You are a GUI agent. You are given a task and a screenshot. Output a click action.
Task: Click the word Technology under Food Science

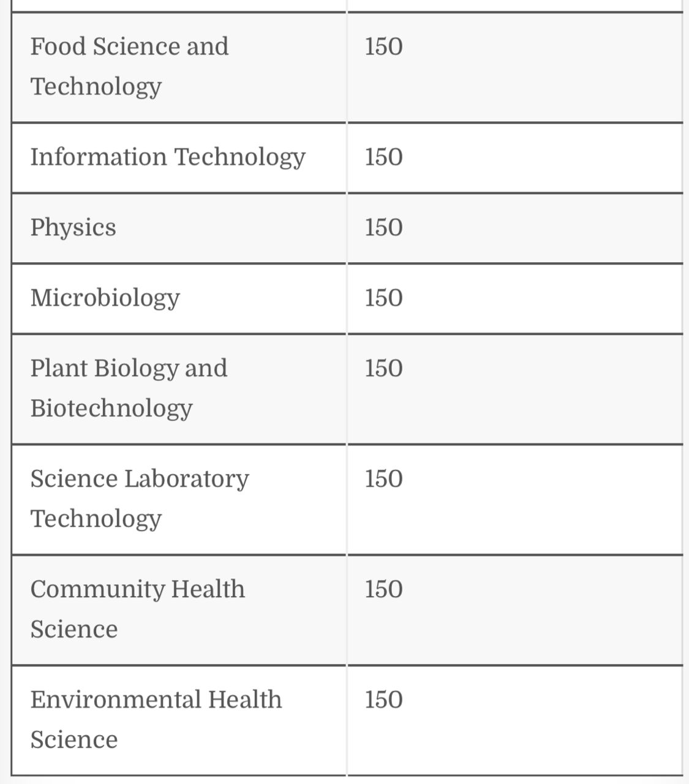point(96,87)
